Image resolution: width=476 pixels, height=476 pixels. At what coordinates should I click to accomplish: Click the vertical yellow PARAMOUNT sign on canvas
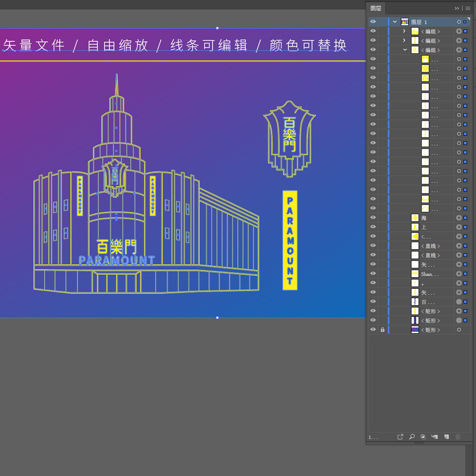click(x=290, y=240)
